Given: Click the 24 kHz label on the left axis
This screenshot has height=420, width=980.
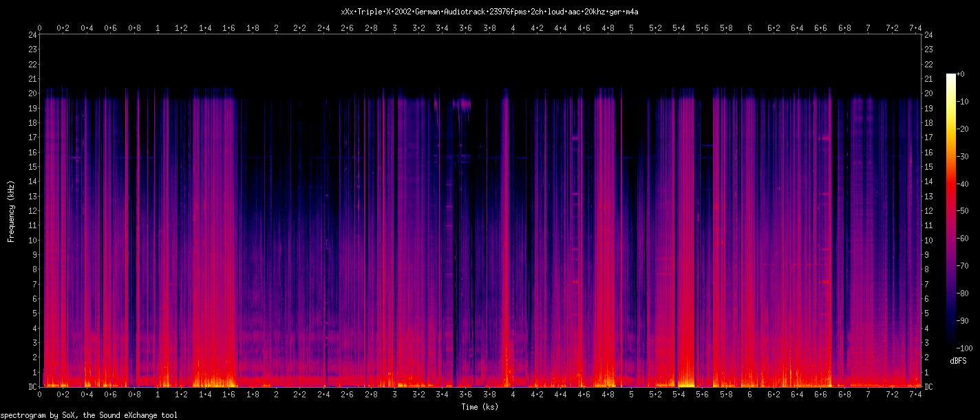Looking at the screenshot, I should coord(32,35).
